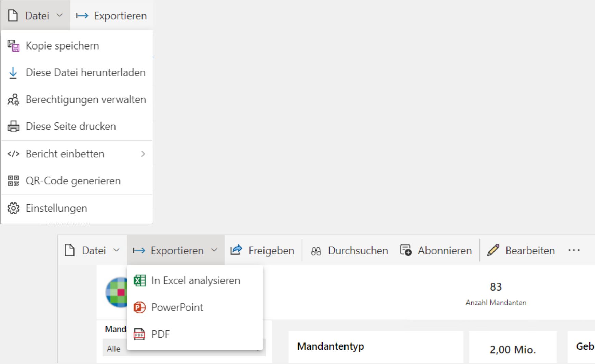Screen dimensions: 595x364
Task: Click the Kopie speichern save icon
Action: 14,46
